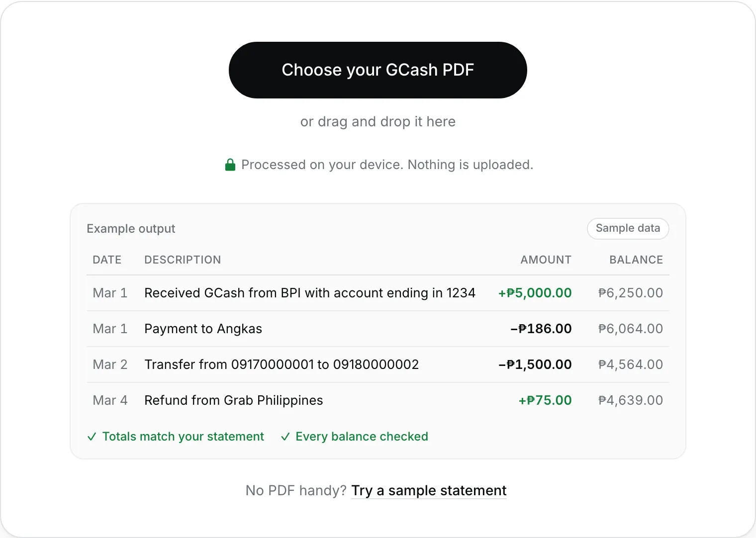The width and height of the screenshot is (756, 538).
Task: Click the "or drag and drop it here" text
Action: pyautogui.click(x=378, y=122)
